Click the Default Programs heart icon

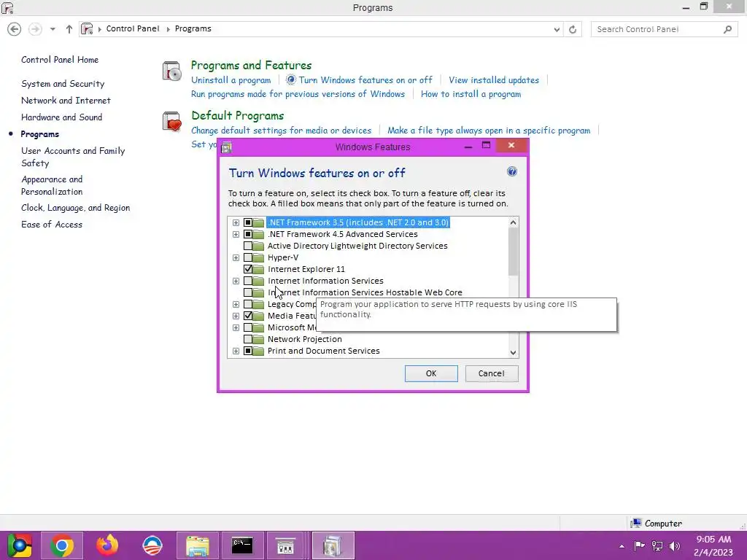pyautogui.click(x=171, y=122)
